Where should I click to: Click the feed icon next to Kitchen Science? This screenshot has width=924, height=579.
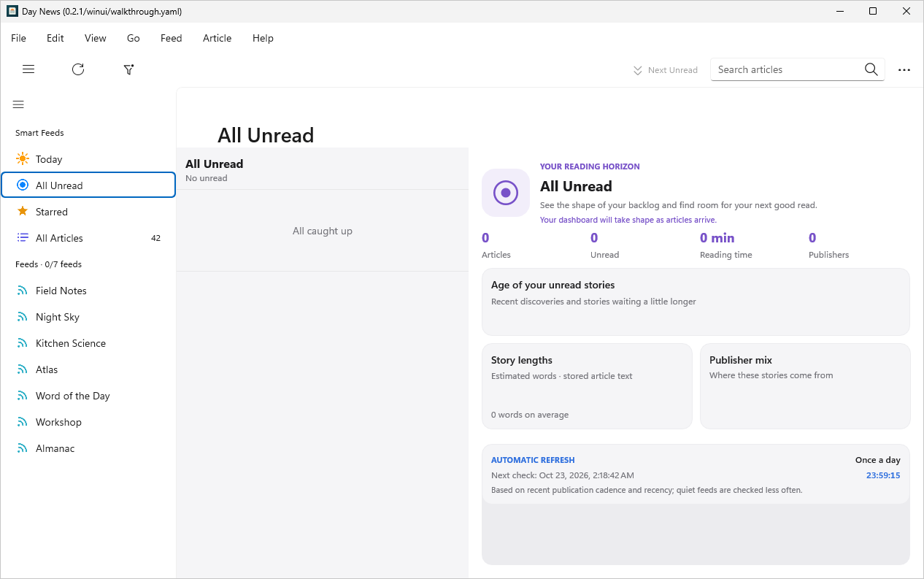pyautogui.click(x=23, y=343)
